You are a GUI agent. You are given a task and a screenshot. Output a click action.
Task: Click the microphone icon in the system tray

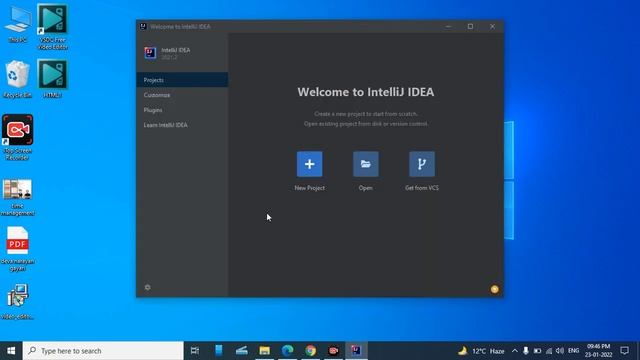[526, 351]
